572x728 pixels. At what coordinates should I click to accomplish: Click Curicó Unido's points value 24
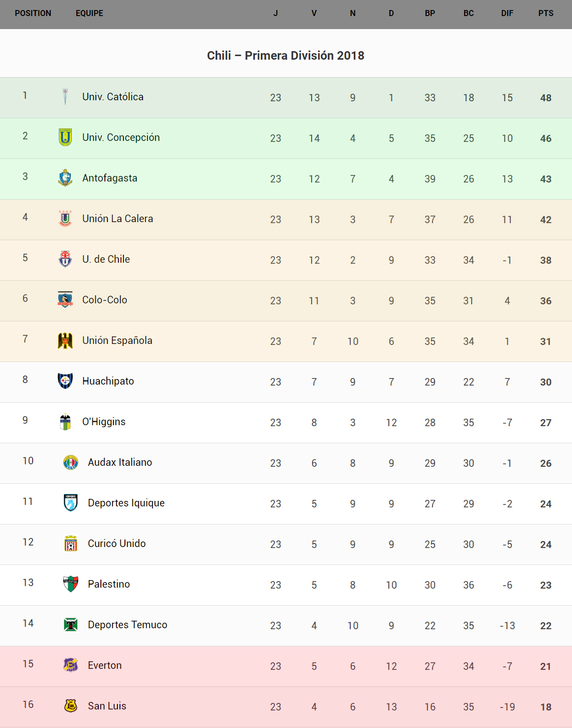click(x=546, y=544)
